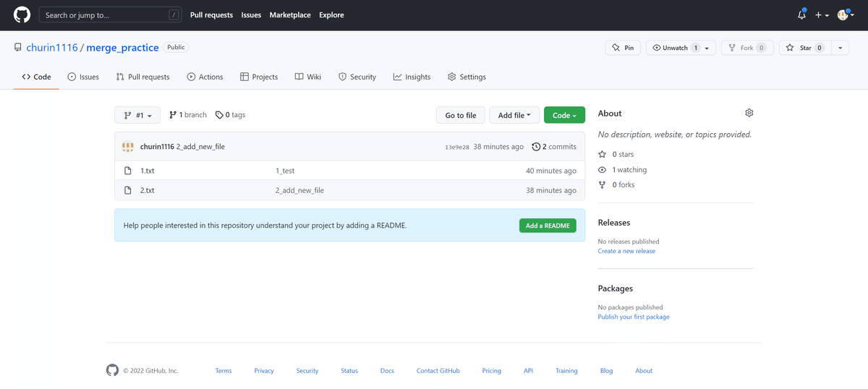Open the churin1116 commit author link
The image size is (868, 389).
click(x=157, y=147)
